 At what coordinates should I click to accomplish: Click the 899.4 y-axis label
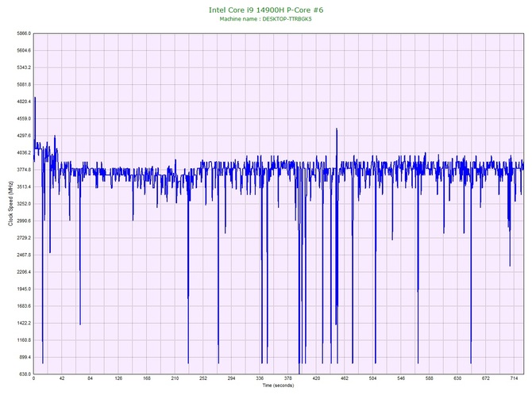click(25, 357)
